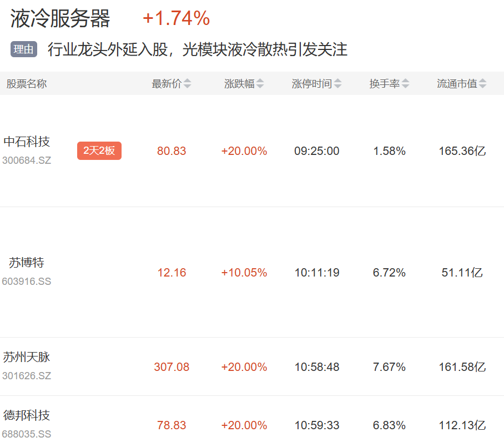Image resolution: width=504 pixels, height=447 pixels.
Task: Click limit-up time 10:58:48
Action: (317, 367)
